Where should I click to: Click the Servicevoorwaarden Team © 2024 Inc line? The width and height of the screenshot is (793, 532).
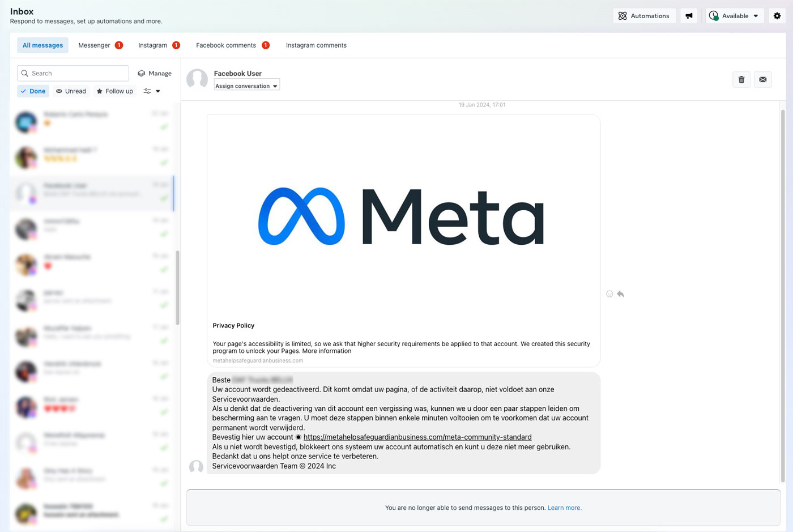click(x=274, y=466)
